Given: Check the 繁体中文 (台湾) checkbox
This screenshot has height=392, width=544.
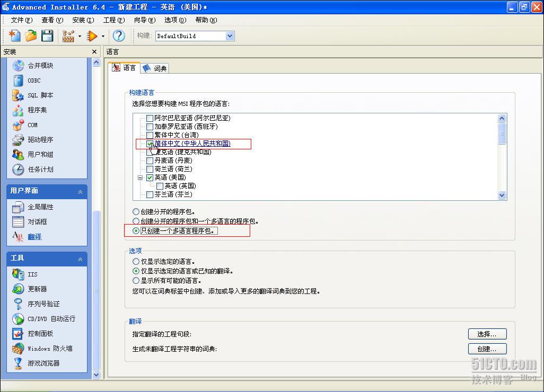Looking at the screenshot, I should click(x=150, y=135).
